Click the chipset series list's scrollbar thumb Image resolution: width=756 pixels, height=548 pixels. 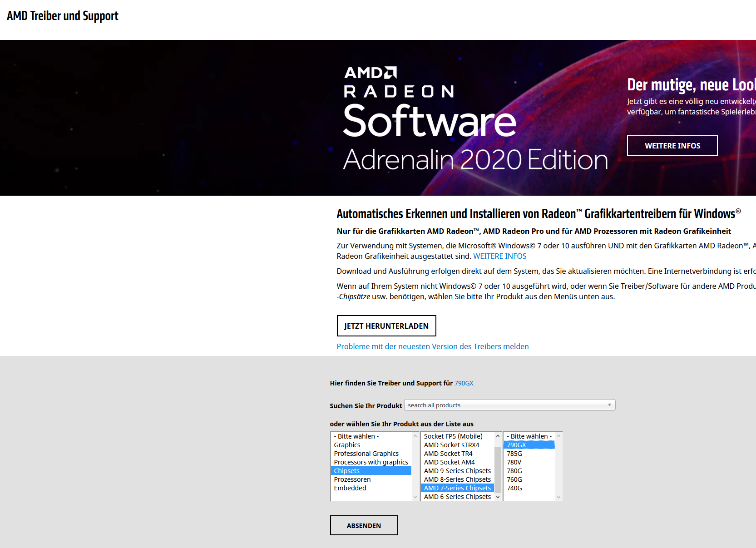(x=498, y=469)
